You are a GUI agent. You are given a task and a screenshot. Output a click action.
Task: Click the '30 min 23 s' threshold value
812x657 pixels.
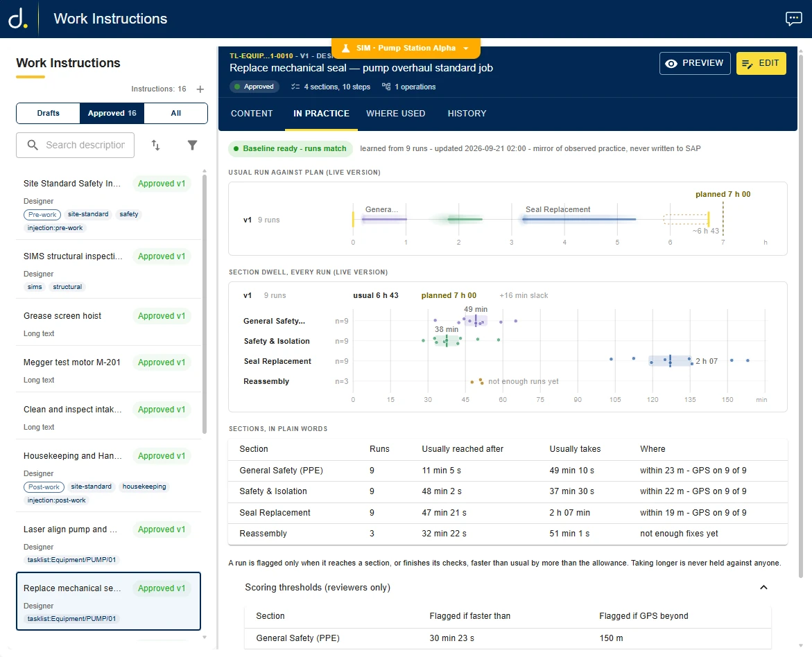(451, 638)
